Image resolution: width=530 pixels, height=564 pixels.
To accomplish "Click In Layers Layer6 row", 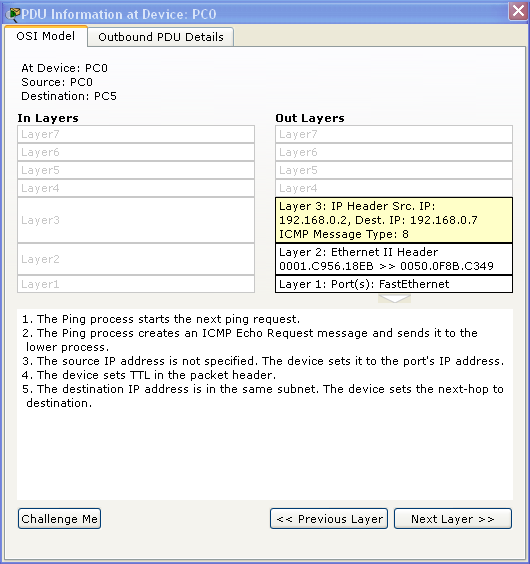I will point(136,152).
